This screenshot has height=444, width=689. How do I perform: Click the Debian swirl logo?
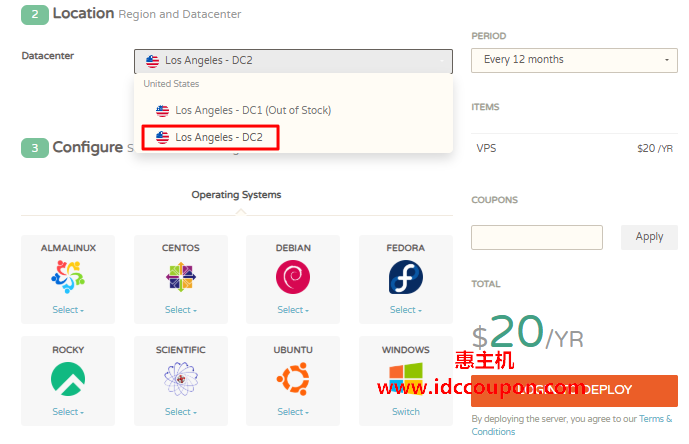coord(293,277)
